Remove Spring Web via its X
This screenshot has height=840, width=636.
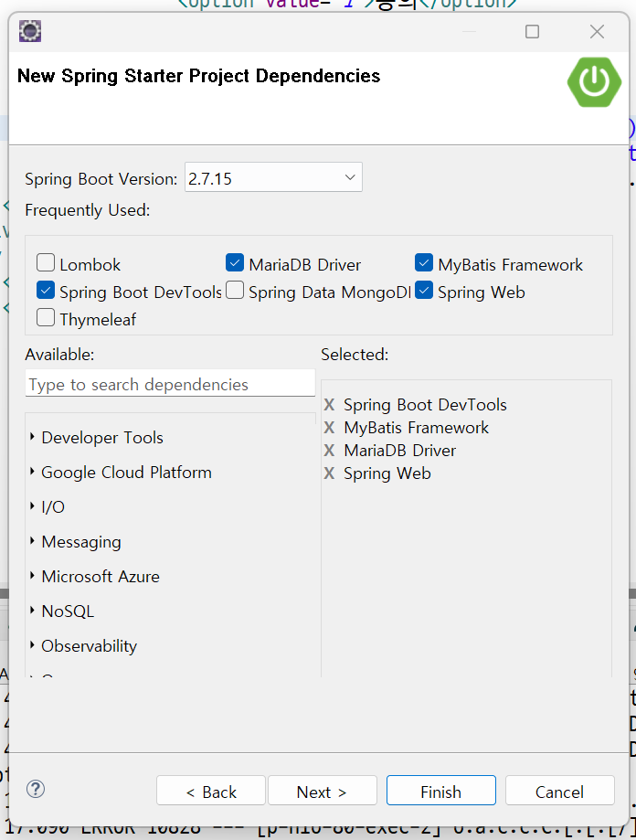pos(329,473)
